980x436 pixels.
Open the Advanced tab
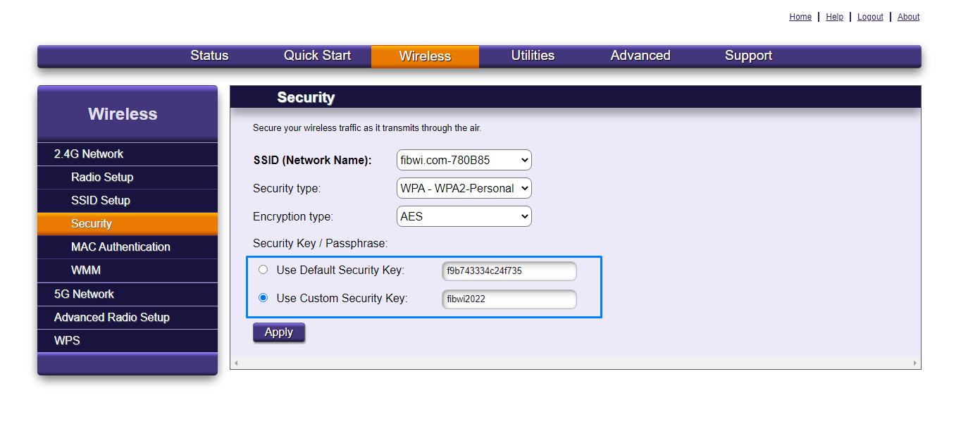pos(640,56)
